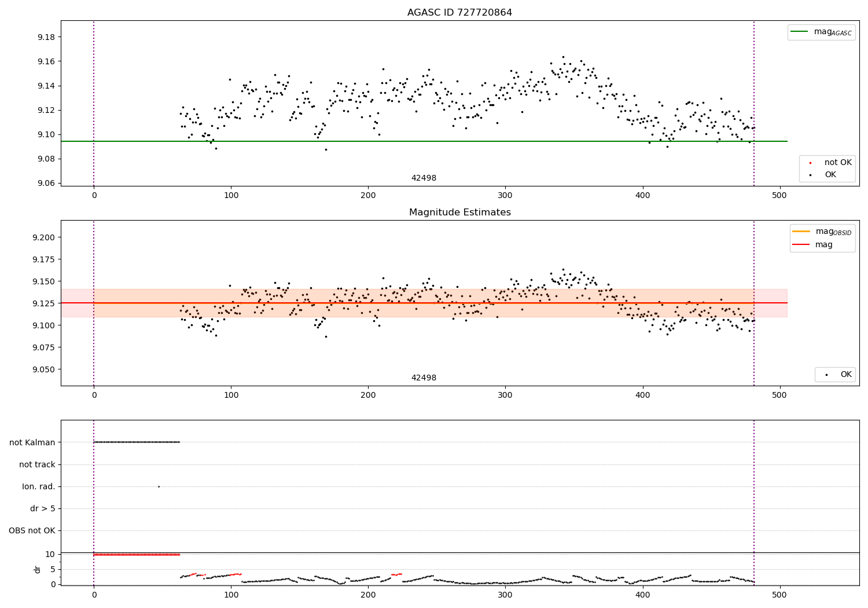Select the orange mag OBSID legend line
The width and height of the screenshot is (868, 608).
[x=801, y=232]
